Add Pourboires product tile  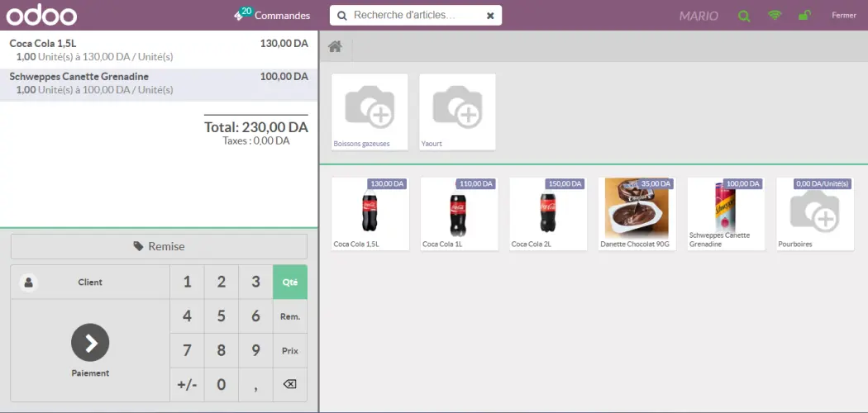(815, 214)
